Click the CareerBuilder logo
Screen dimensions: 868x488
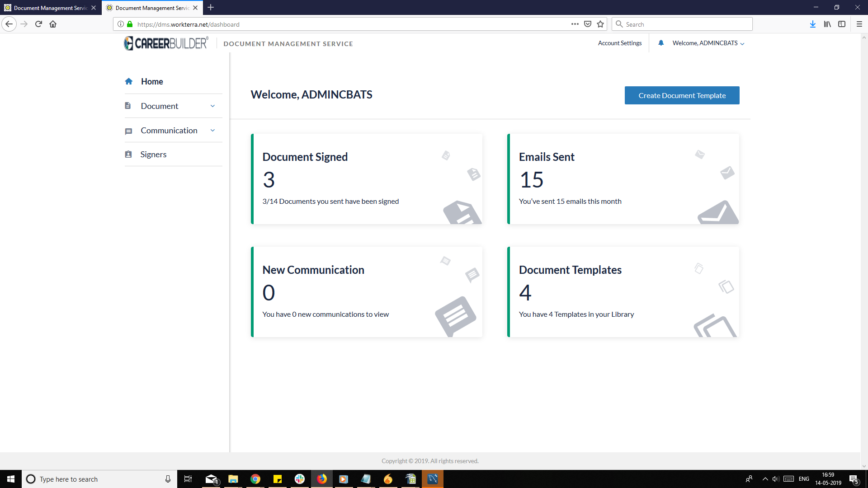165,43
